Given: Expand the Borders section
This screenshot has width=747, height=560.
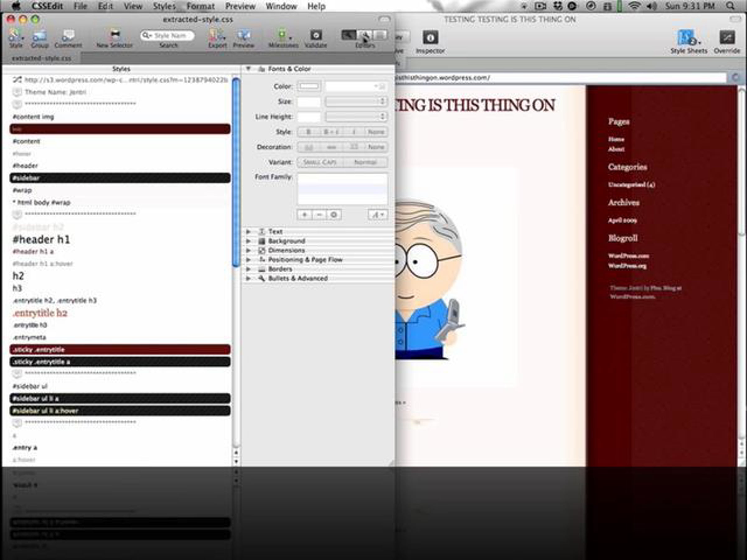Looking at the screenshot, I should pos(248,269).
